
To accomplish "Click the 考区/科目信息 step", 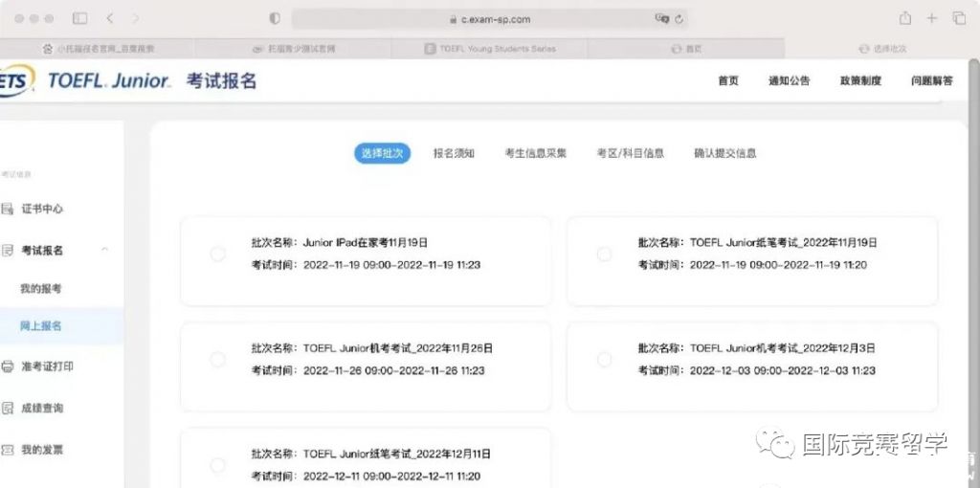I will point(630,153).
